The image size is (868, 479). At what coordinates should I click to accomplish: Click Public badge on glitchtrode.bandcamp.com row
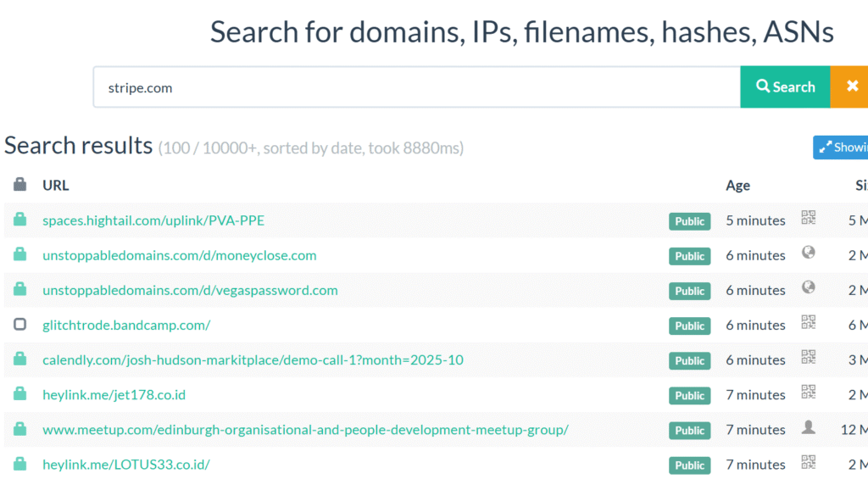[x=689, y=326]
